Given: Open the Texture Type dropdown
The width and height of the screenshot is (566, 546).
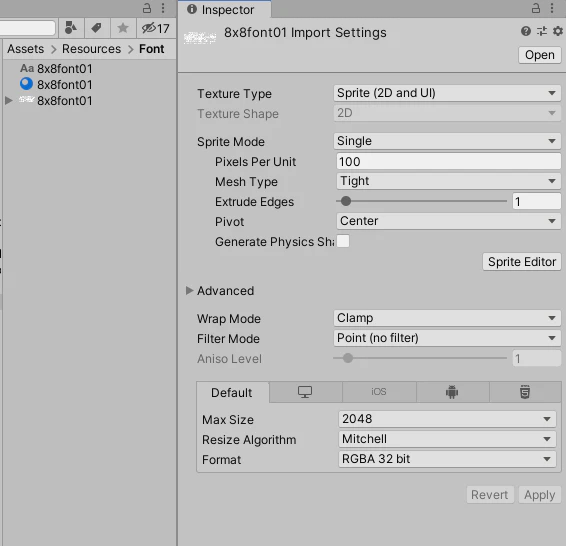Looking at the screenshot, I should coord(447,93).
